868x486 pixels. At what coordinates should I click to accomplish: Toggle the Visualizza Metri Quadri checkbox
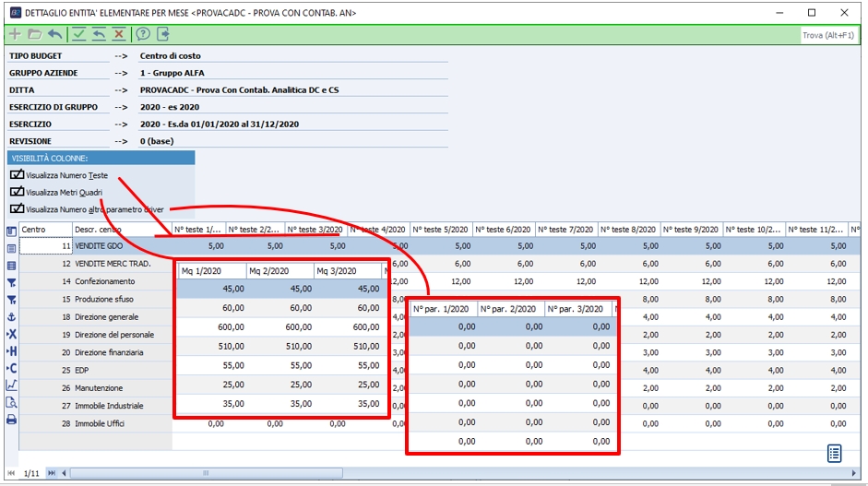[x=17, y=192]
